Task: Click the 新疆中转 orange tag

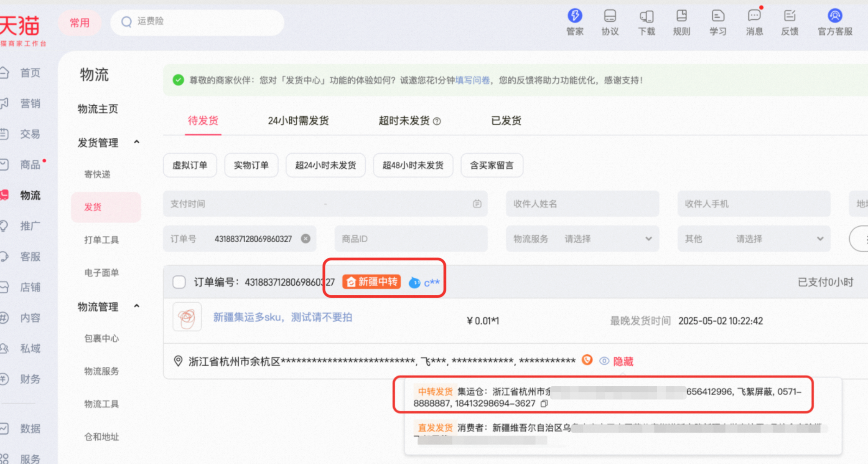Action: click(372, 282)
